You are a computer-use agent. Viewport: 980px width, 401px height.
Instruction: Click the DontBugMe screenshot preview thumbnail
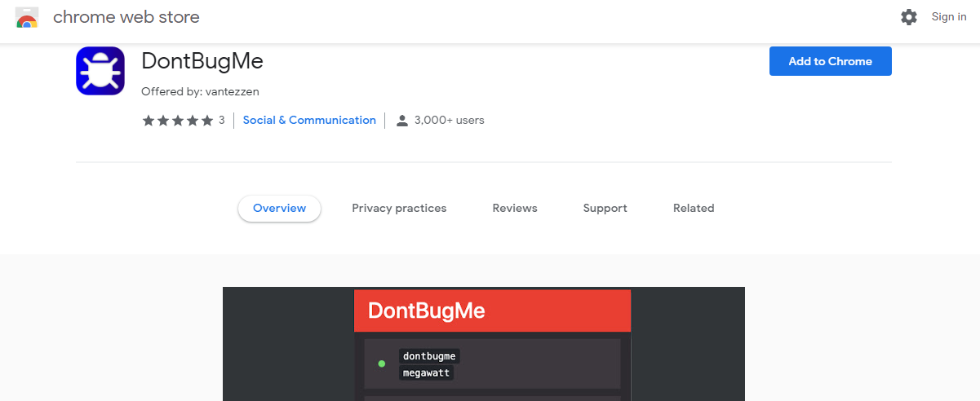click(484, 344)
